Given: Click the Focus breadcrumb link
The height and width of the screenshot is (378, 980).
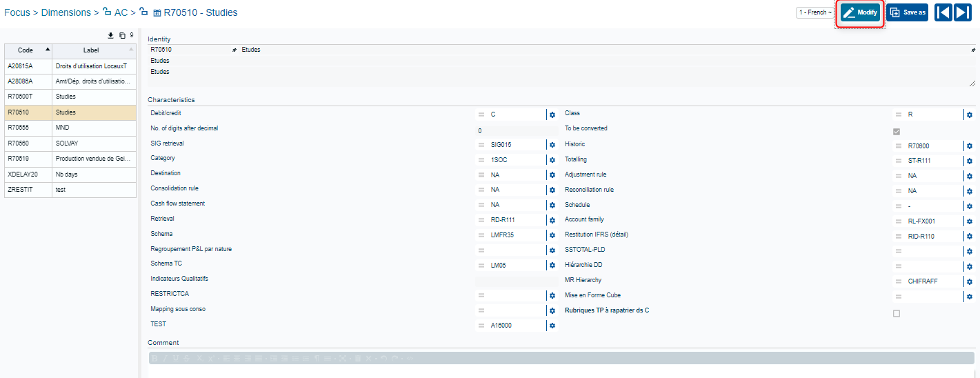Looking at the screenshot, I should (17, 12).
